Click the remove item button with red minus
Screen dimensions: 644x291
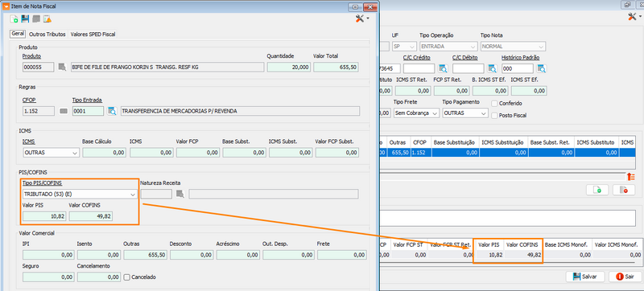[623, 190]
